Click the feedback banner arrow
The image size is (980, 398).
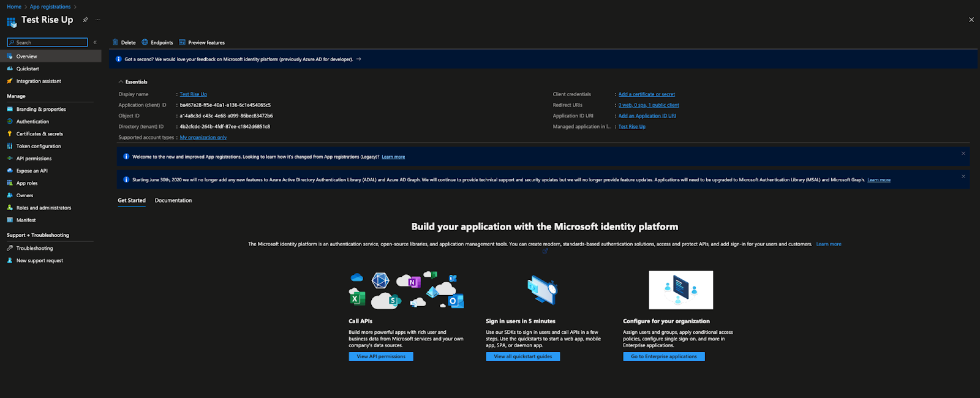pos(359,59)
